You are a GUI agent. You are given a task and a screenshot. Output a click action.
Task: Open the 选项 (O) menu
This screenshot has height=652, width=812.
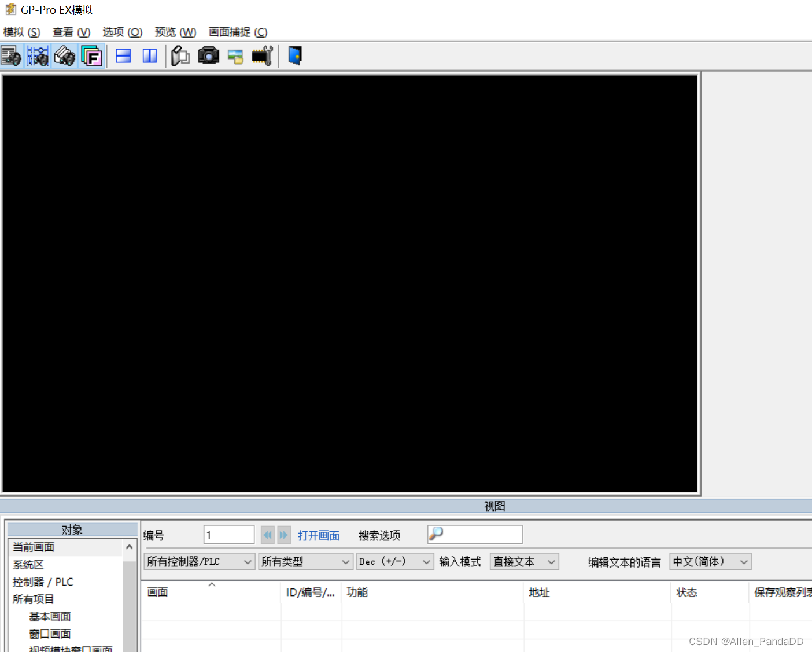123,32
